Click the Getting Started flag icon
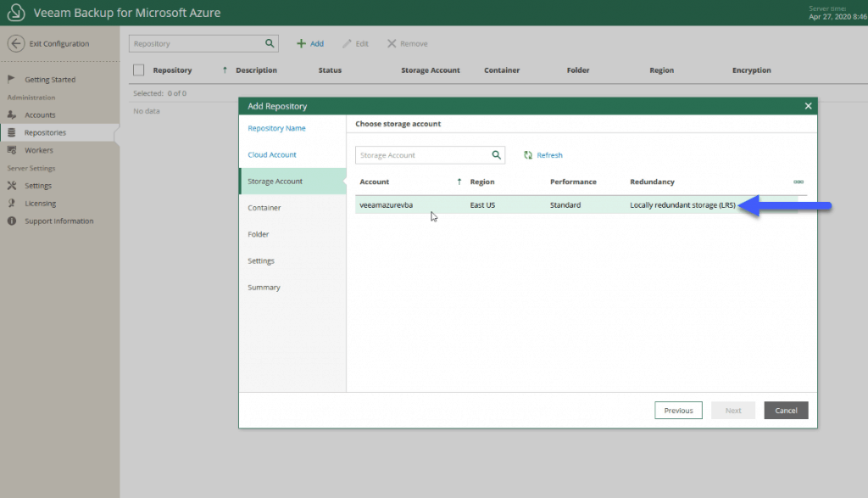The image size is (868, 498). coord(11,79)
